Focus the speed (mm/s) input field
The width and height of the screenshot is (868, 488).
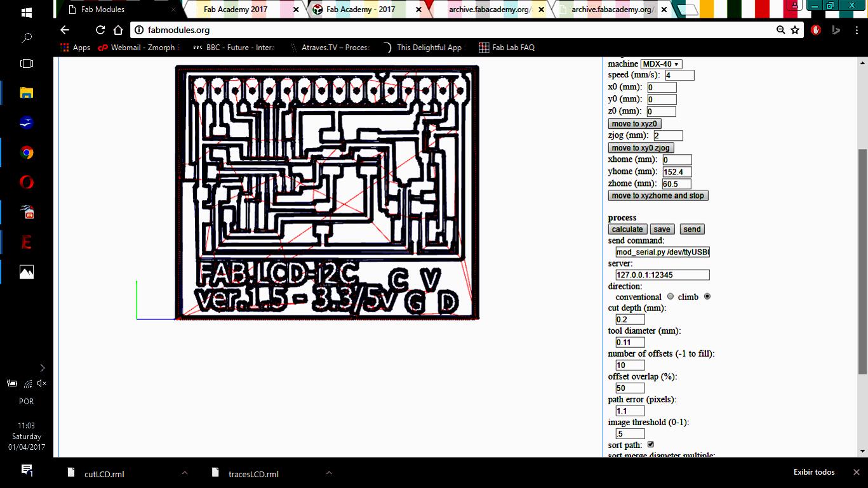(679, 76)
